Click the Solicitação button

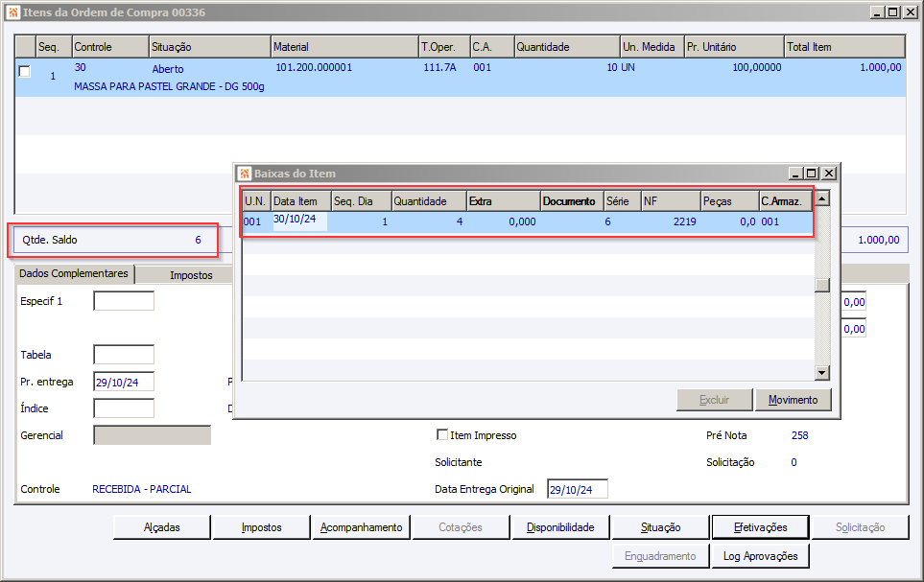point(860,527)
